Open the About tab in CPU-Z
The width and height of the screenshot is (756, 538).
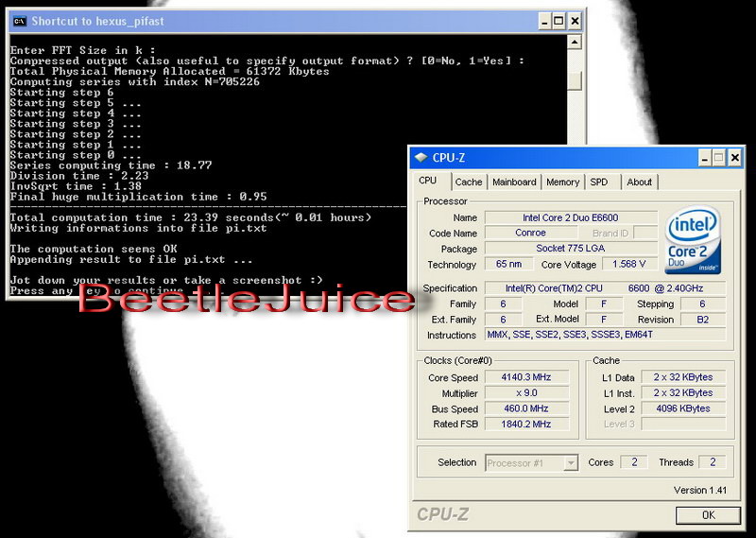coord(640,182)
